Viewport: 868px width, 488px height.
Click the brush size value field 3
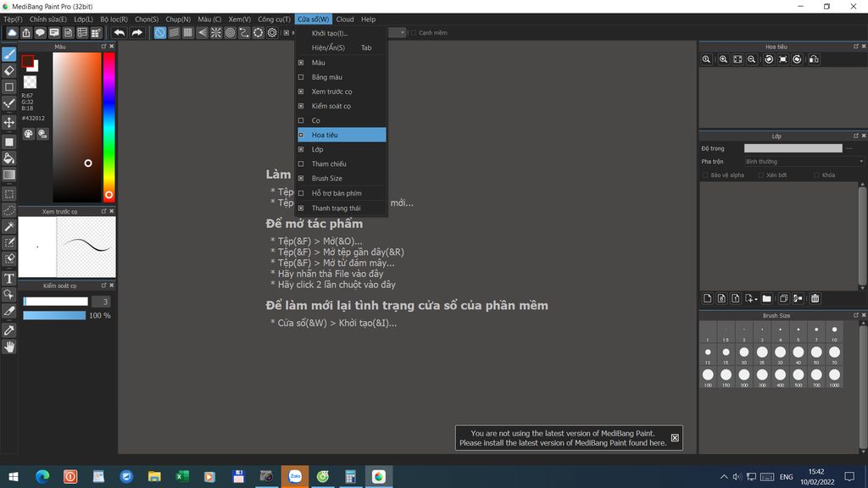(102, 302)
